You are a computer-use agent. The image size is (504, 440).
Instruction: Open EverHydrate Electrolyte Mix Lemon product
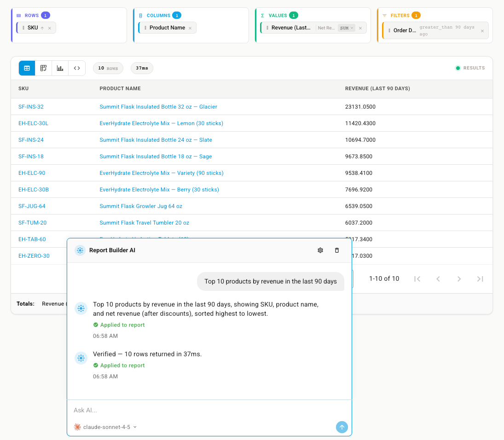click(x=162, y=123)
